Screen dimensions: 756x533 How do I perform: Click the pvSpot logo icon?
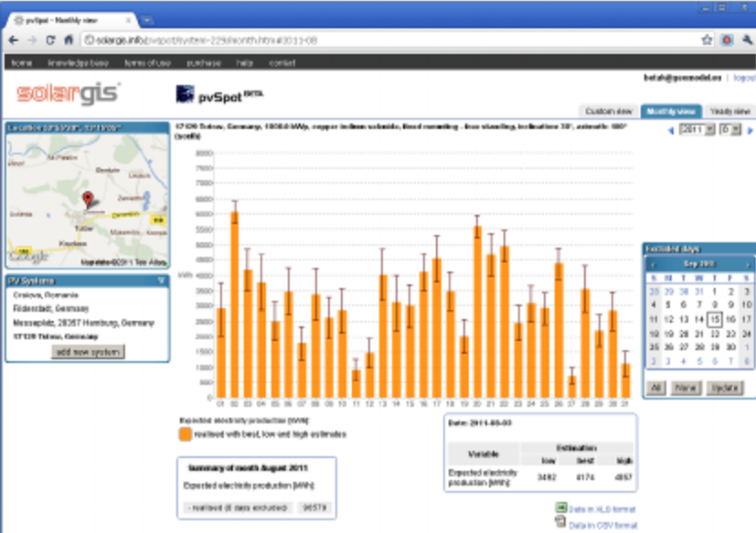tap(185, 94)
